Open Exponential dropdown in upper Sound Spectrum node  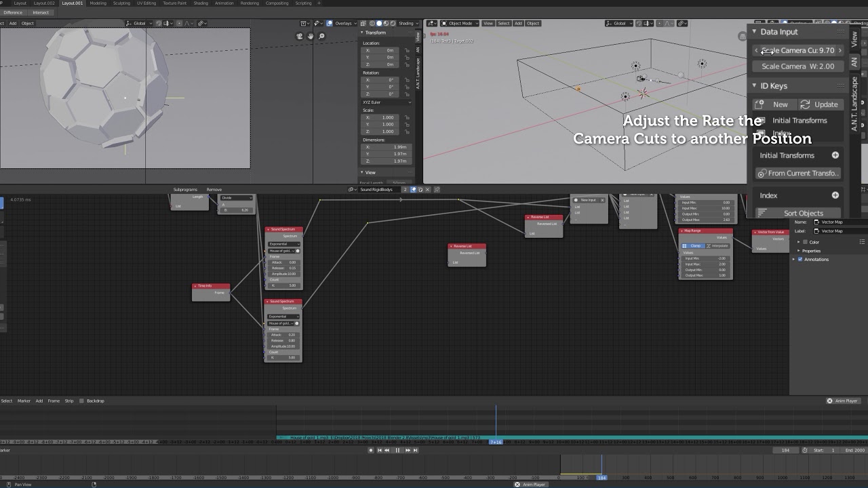click(283, 244)
